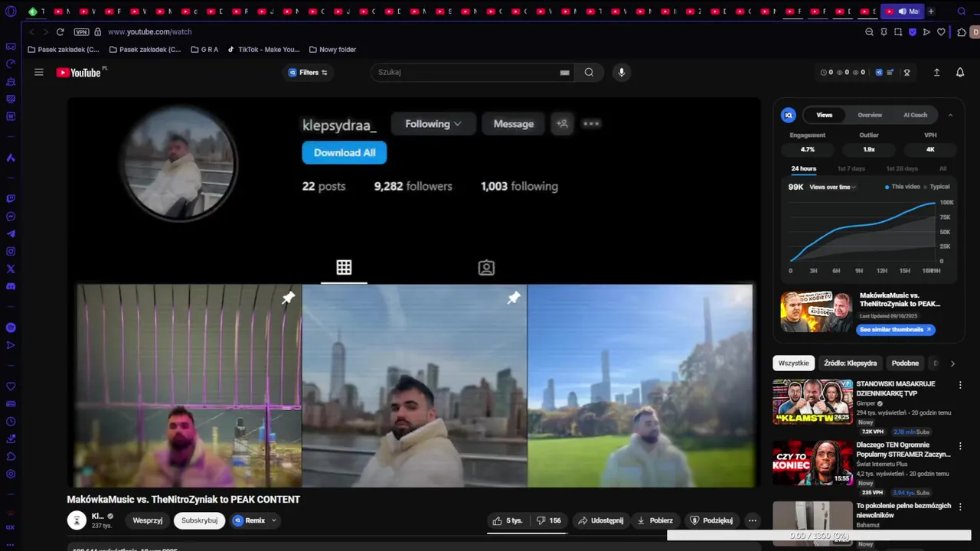Screen dimensions: 980x551
Task: Open the Nowy folder bookmark folder
Action: pos(332,50)
